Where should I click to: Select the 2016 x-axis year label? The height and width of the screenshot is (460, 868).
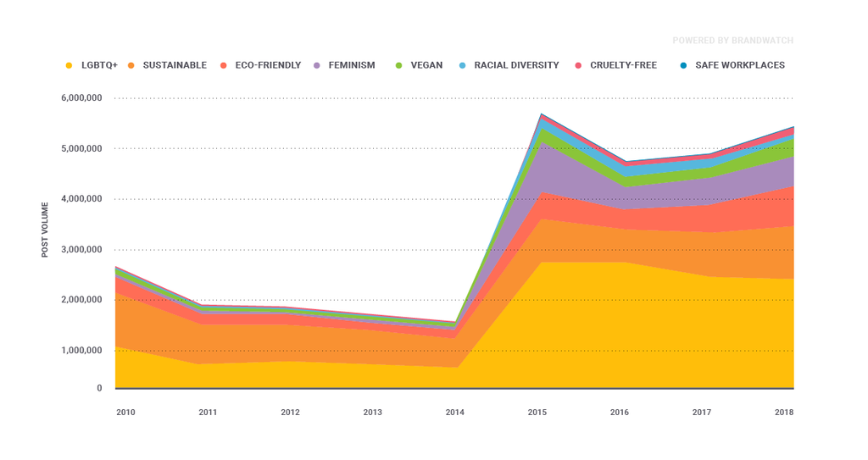(x=620, y=413)
